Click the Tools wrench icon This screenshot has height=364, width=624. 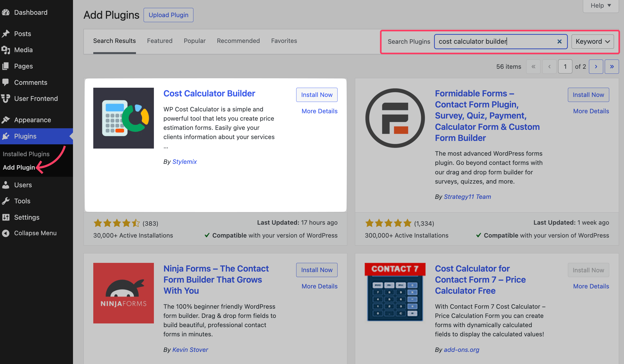click(6, 201)
